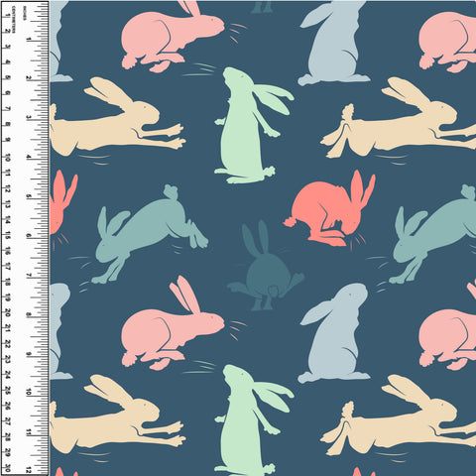The width and height of the screenshot is (476, 476).
Task: Click the fully visible coral crouching rabbit
Action: coord(330,208)
